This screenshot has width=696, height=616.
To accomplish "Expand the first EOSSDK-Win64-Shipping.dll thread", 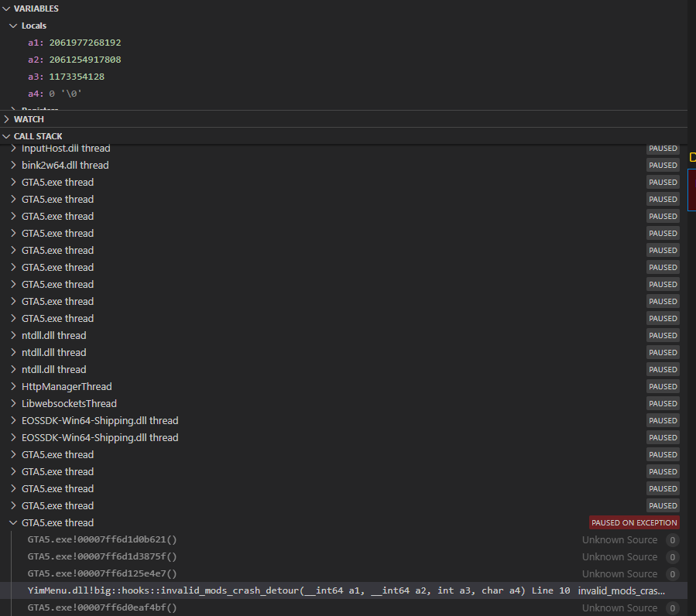I will click(12, 420).
